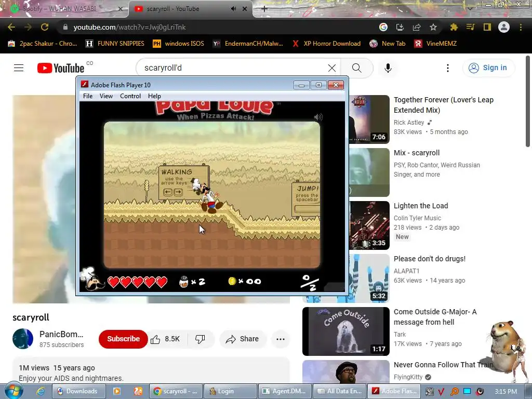
Task: Start voice search with the microphone
Action: tap(388, 68)
